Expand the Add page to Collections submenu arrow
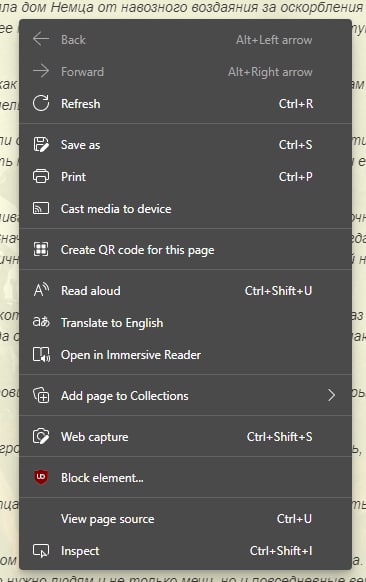The image size is (366, 582). (331, 395)
